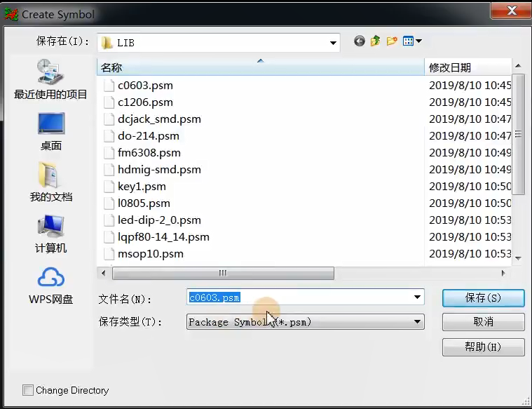This screenshot has width=532, height=409.
Task: Open the view menu icon
Action: point(412,41)
